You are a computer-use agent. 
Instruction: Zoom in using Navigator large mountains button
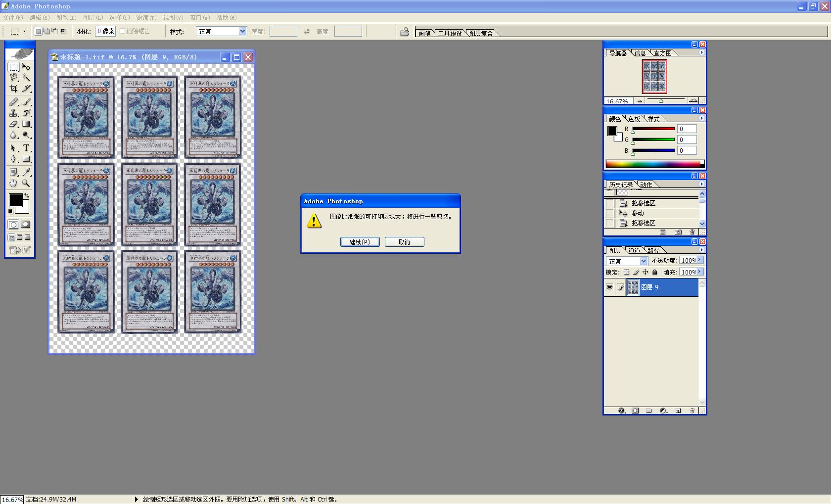[x=693, y=100]
